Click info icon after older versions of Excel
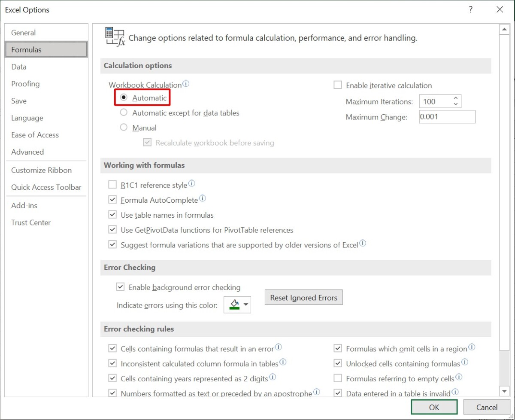This screenshot has width=515, height=420. point(362,243)
